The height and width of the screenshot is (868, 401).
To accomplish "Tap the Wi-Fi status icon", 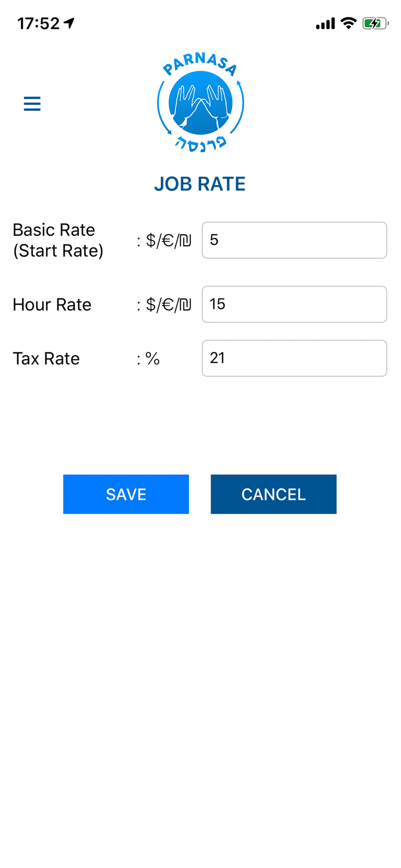I will tap(348, 23).
